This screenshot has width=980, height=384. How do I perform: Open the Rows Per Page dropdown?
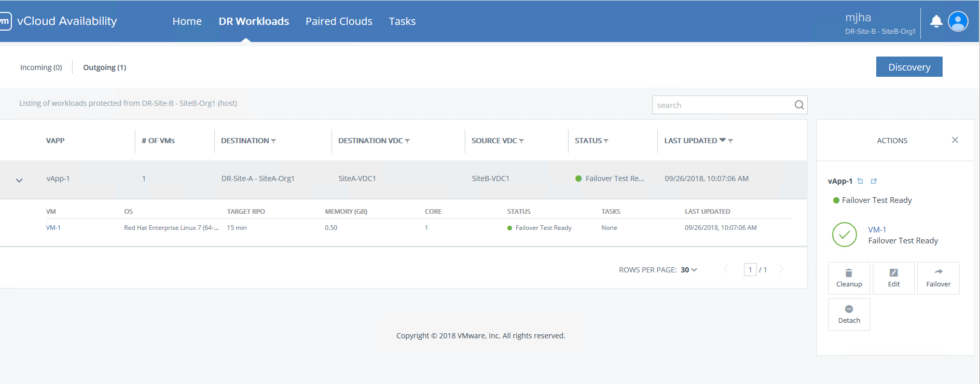[688, 270]
